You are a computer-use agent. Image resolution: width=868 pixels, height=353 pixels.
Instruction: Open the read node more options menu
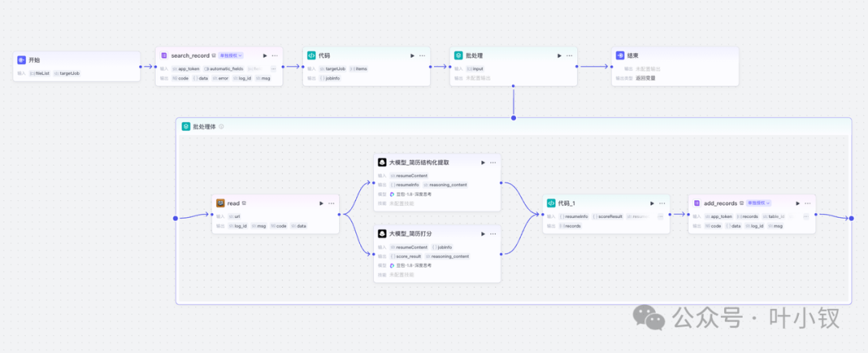tap(332, 203)
